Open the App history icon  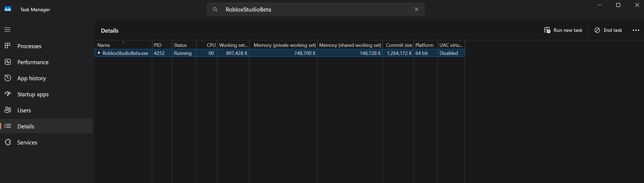pyautogui.click(x=8, y=78)
